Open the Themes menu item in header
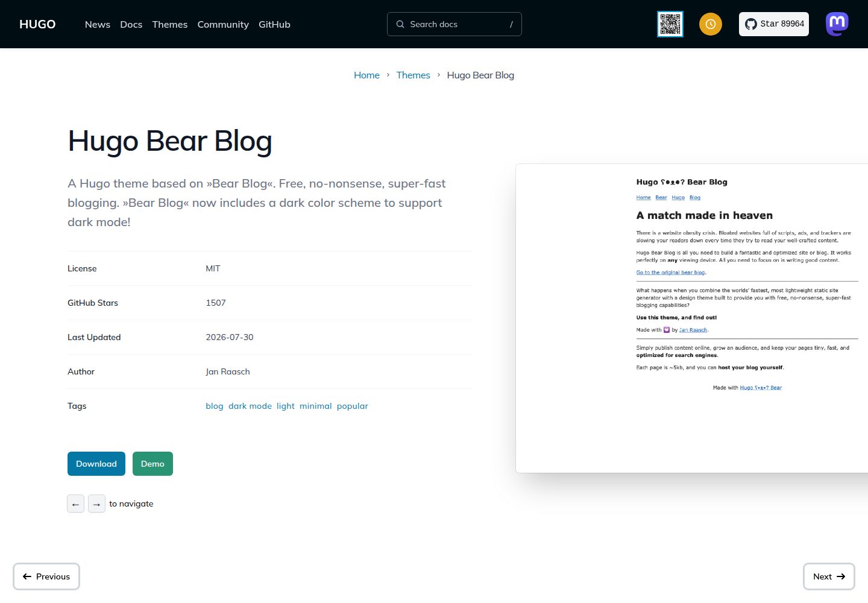The image size is (868, 603). pyautogui.click(x=170, y=24)
